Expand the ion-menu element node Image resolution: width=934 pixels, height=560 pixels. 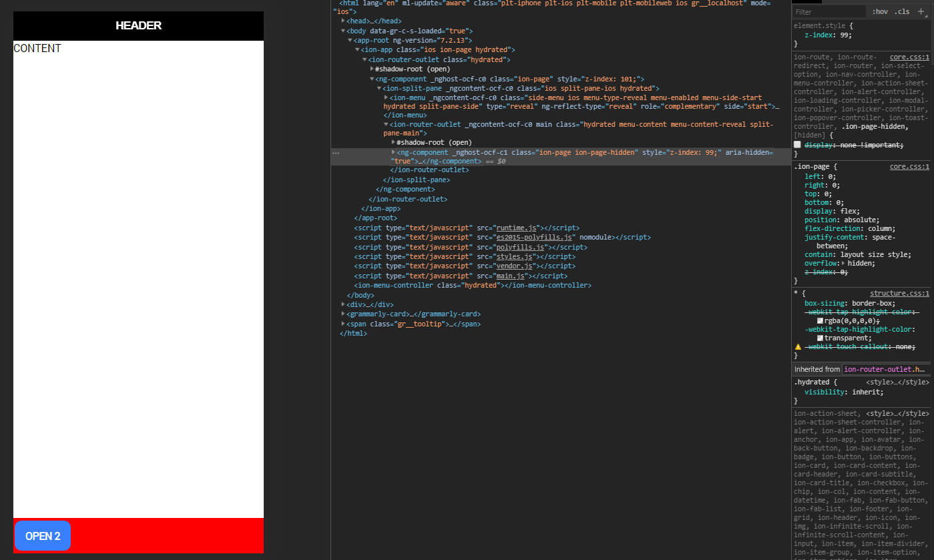(386, 98)
